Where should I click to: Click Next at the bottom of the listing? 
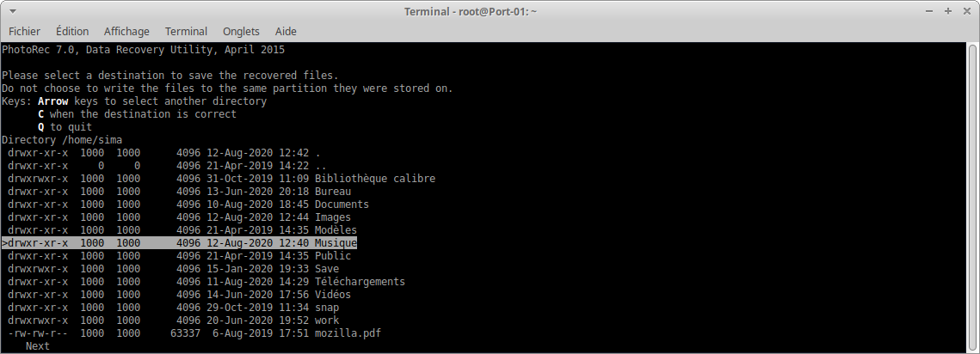coord(38,346)
